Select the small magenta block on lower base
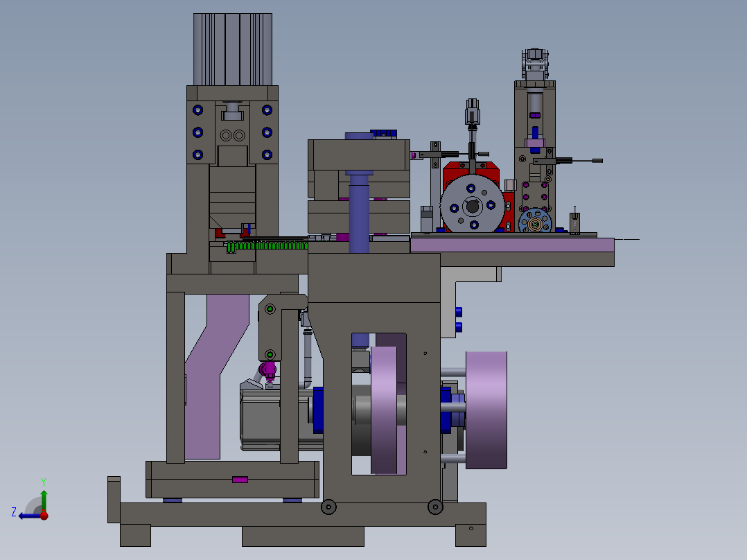 tap(240, 480)
